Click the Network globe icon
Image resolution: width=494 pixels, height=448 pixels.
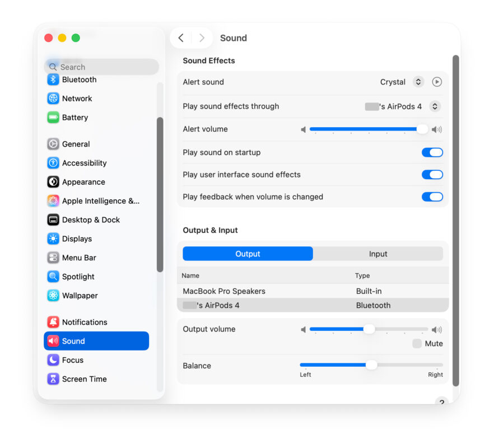click(53, 99)
